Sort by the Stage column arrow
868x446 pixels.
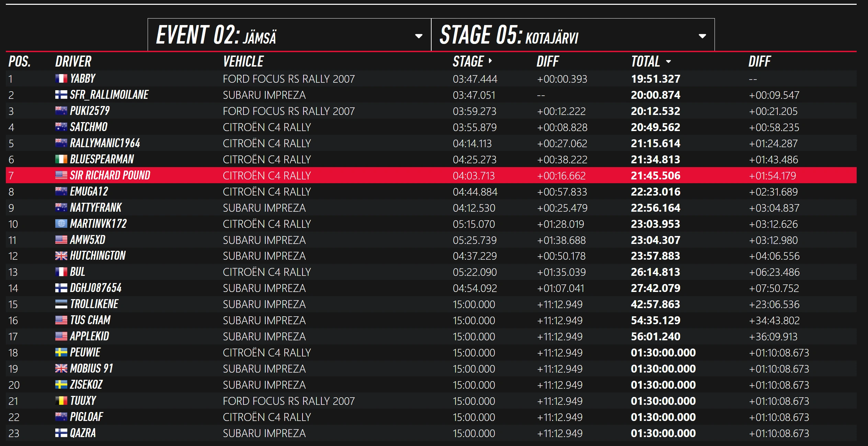[x=490, y=61]
